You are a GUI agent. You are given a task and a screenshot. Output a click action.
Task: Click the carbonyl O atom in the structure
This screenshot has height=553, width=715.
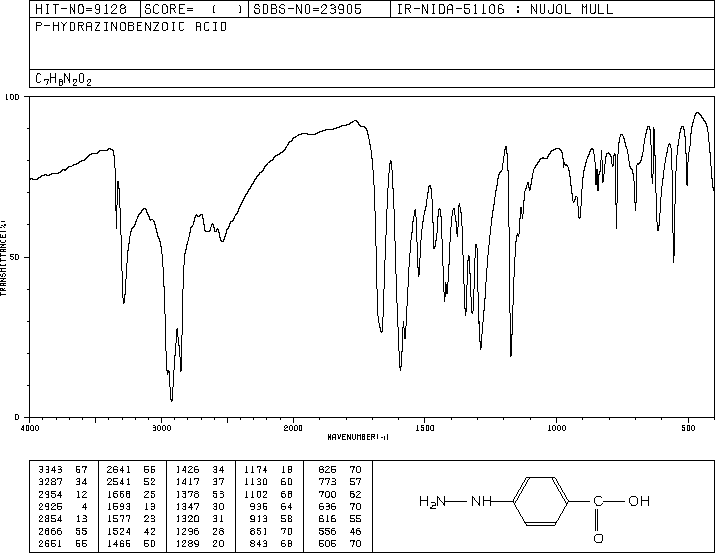[598, 538]
